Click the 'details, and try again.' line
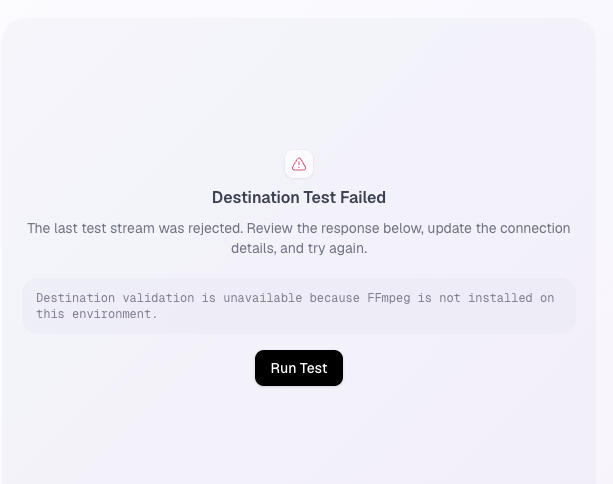The width and height of the screenshot is (613, 484). [x=299, y=248]
